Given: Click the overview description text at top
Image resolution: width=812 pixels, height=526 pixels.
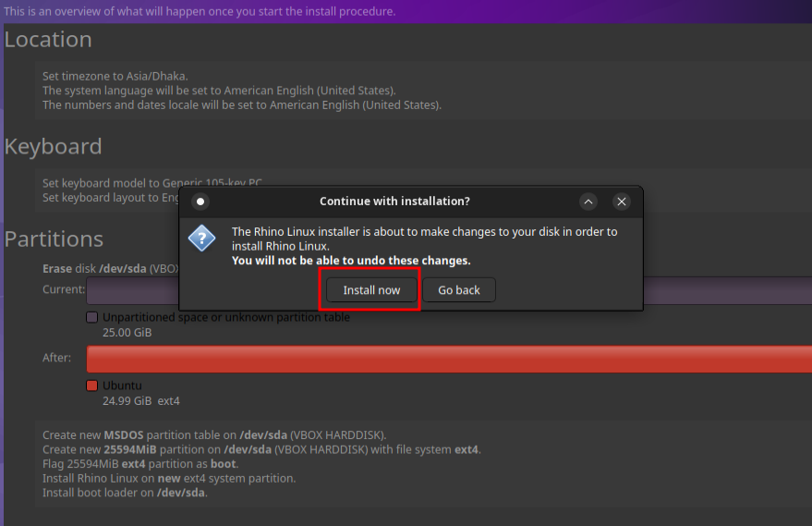Looking at the screenshot, I should click(x=200, y=11).
